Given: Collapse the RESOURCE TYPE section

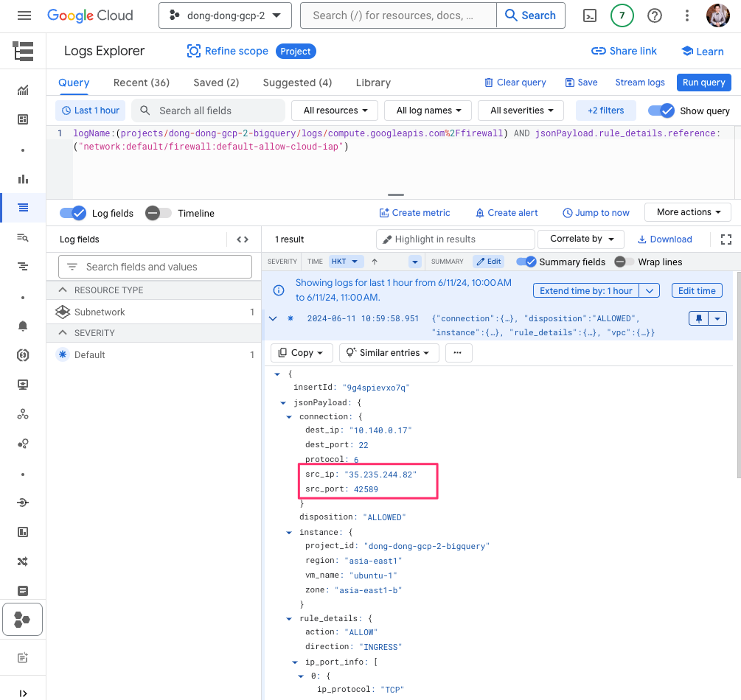Looking at the screenshot, I should coord(63,290).
